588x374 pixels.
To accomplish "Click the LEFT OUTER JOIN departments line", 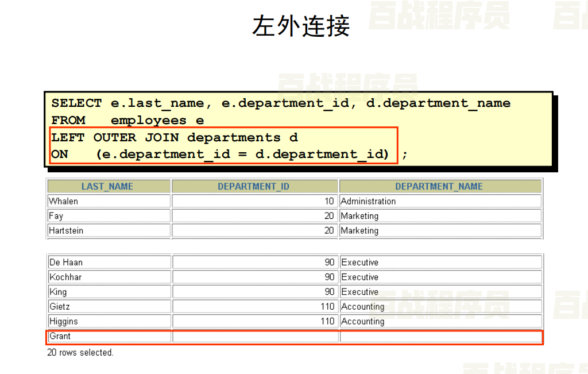I will [x=175, y=137].
